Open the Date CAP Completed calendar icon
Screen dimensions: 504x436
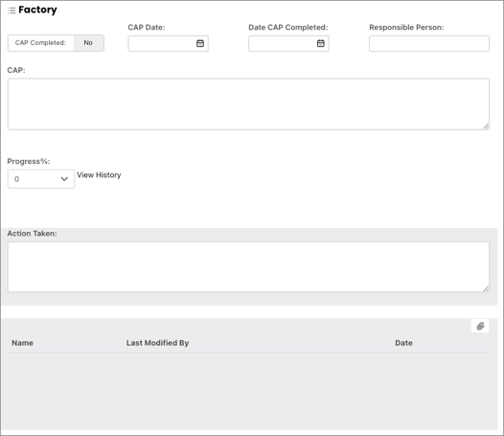(320, 43)
